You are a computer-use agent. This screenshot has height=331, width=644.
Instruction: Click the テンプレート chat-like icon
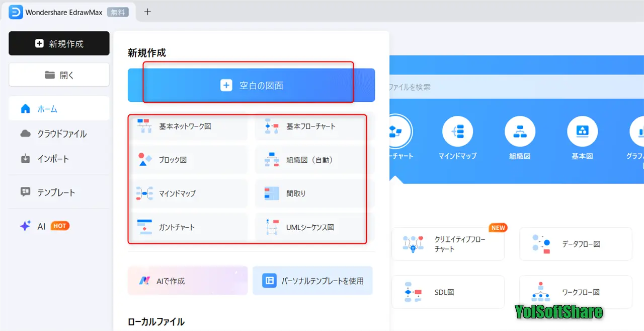(25, 192)
